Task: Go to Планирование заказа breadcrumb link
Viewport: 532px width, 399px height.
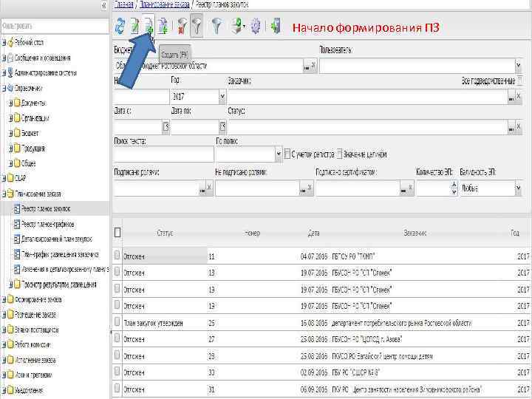Action: (x=164, y=4)
